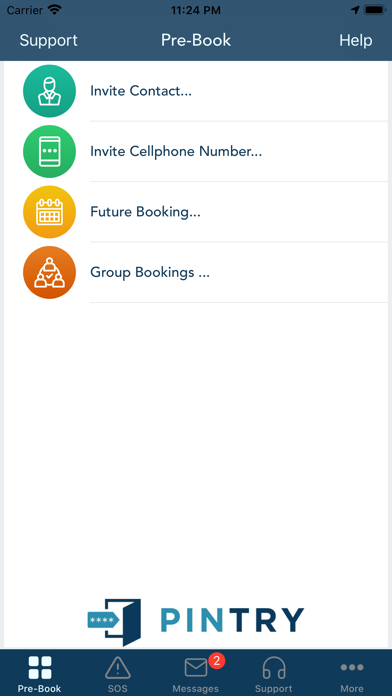
Task: Tap the location arrow in status bar
Action: pos(355,10)
